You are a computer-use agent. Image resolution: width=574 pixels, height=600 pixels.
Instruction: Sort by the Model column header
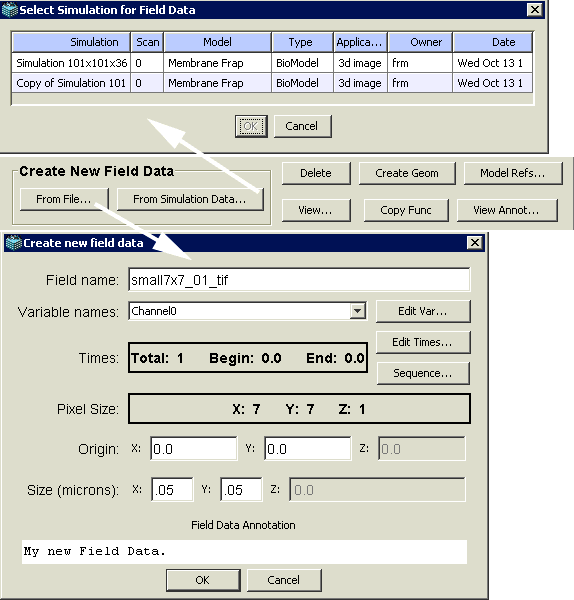point(217,42)
